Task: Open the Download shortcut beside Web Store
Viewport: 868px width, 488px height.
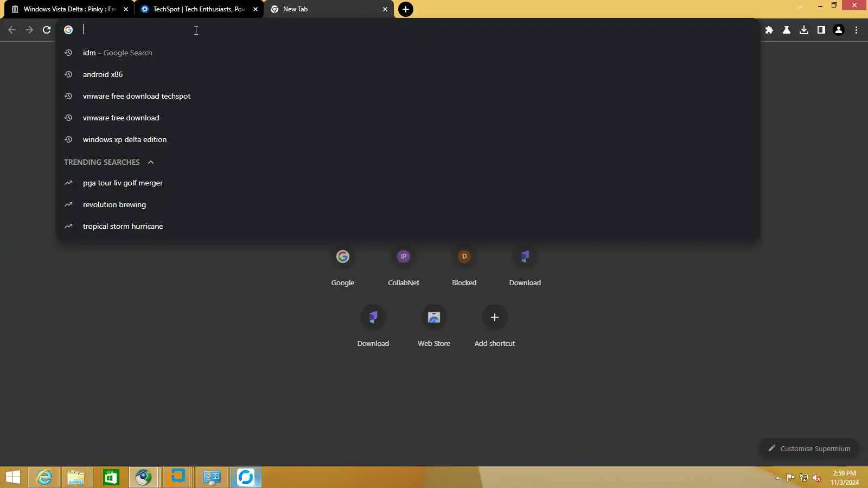Action: tap(373, 326)
